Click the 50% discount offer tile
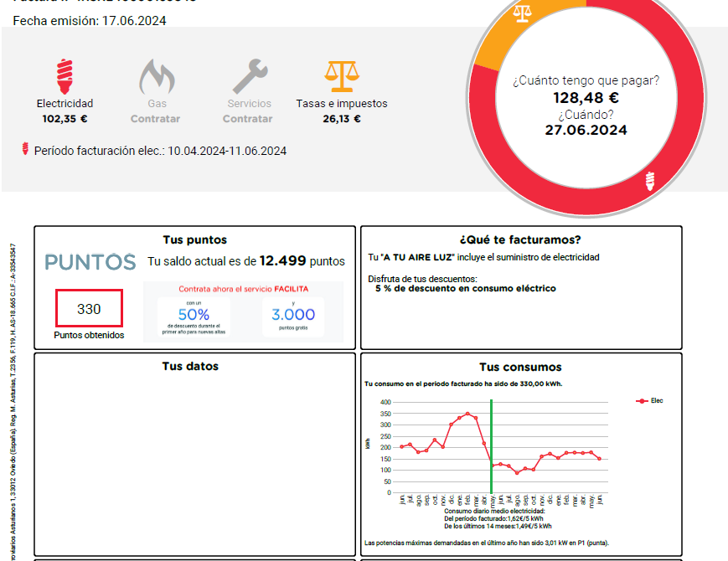Image resolution: width=728 pixels, height=561 pixels. (x=194, y=317)
